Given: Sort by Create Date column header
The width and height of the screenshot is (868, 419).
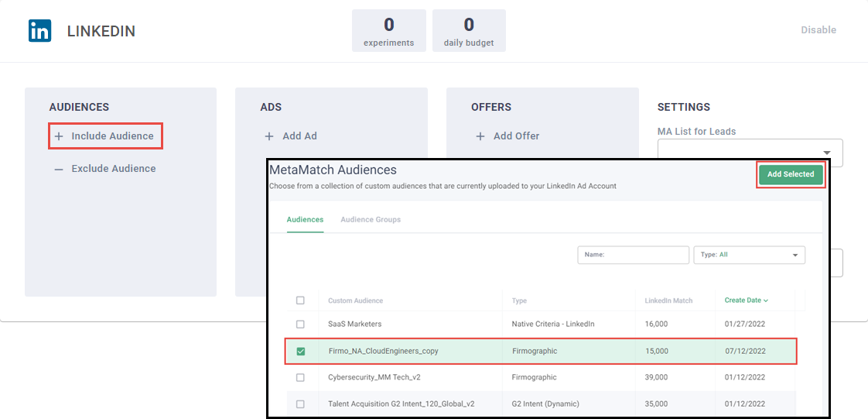Looking at the screenshot, I should tap(746, 301).
